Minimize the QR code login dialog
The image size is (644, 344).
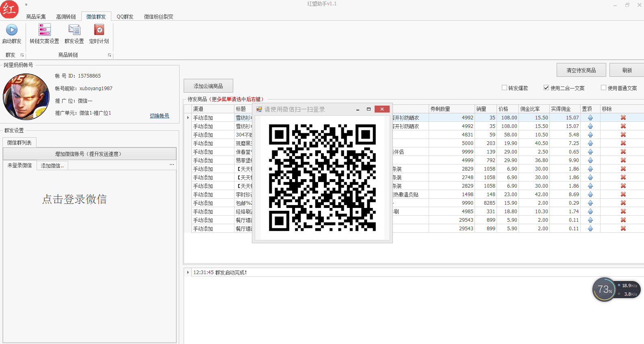(x=358, y=109)
